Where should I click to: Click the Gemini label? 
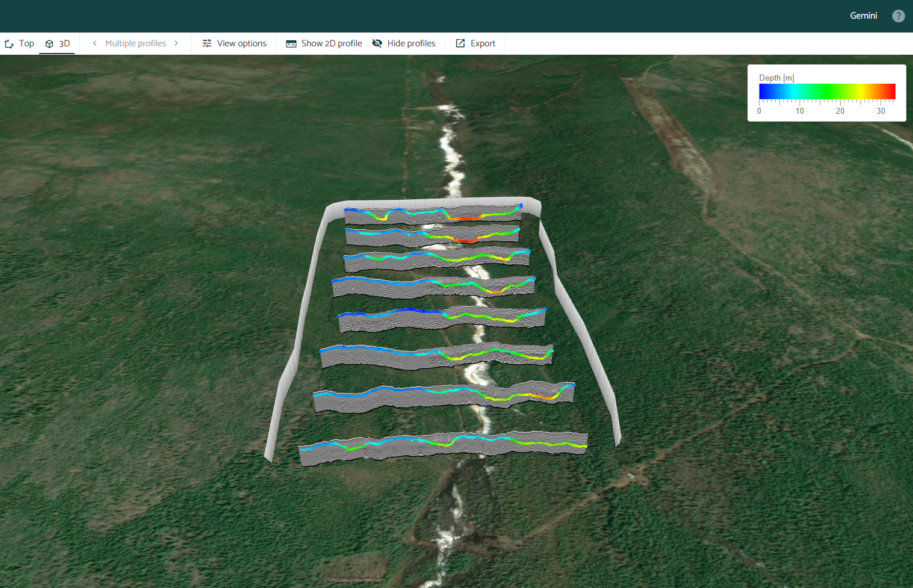pos(863,16)
